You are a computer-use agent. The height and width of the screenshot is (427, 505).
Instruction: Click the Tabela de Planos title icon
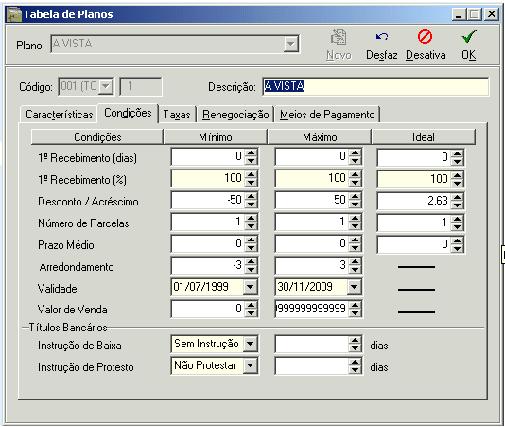(x=14, y=15)
